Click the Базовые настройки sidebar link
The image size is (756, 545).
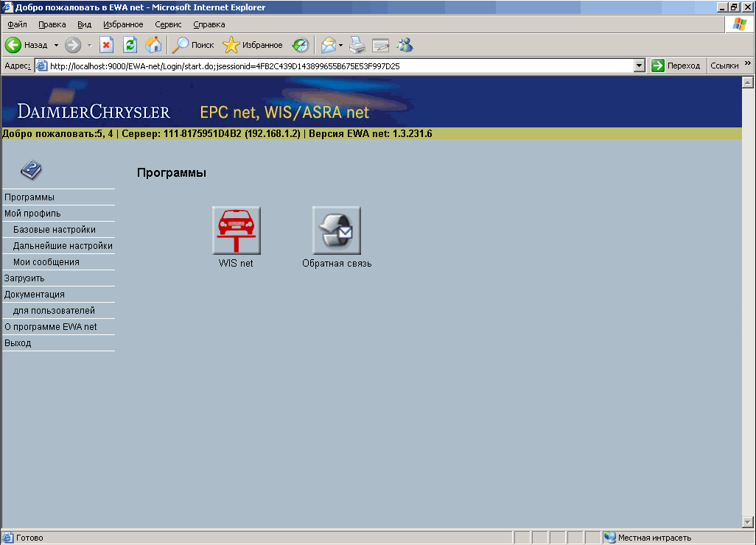(x=55, y=230)
